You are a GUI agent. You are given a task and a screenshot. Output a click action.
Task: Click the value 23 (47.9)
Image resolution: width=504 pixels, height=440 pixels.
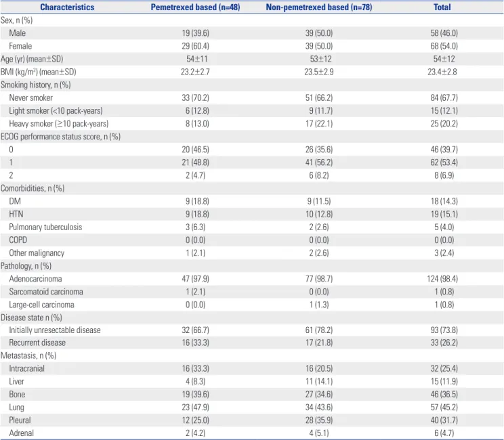tap(195, 408)
